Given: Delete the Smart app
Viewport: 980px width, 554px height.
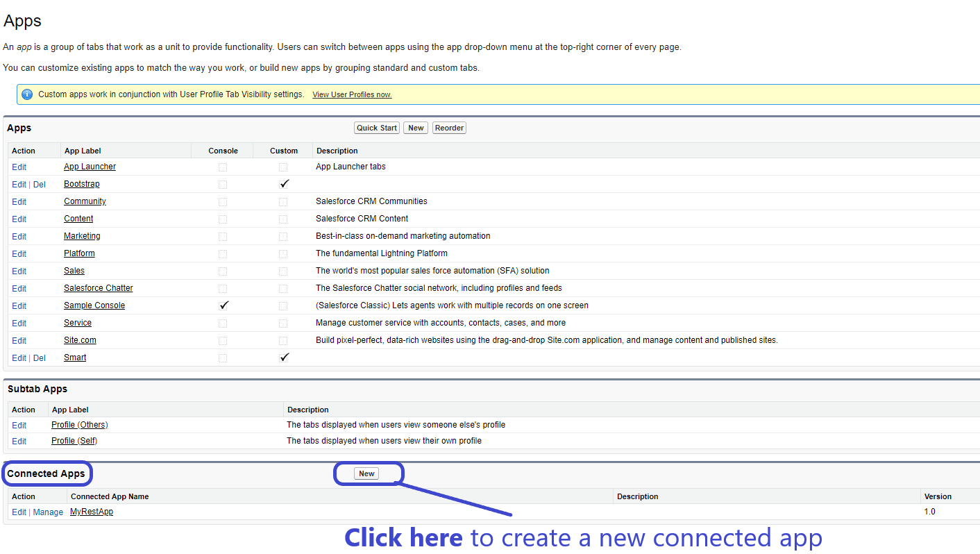Looking at the screenshot, I should tap(40, 358).
